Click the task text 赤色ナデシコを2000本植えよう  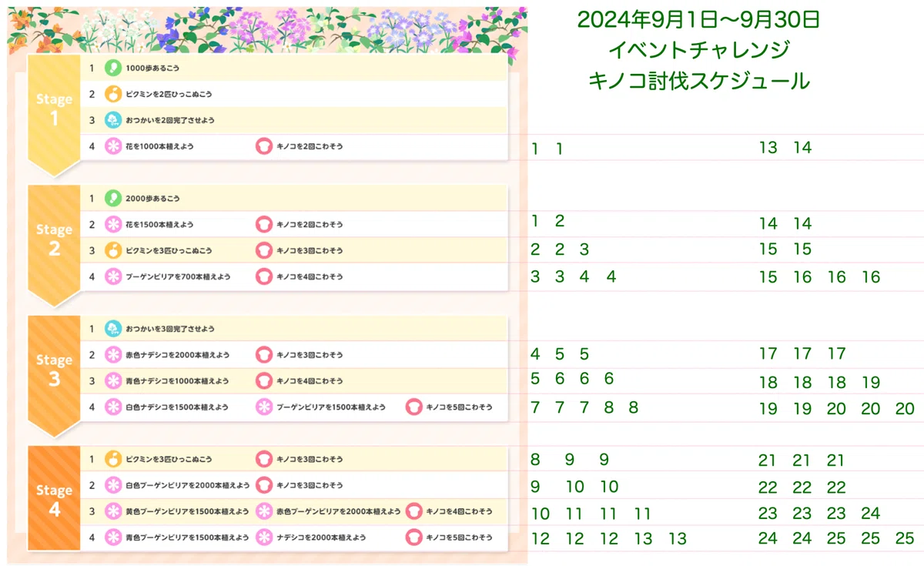point(177,355)
